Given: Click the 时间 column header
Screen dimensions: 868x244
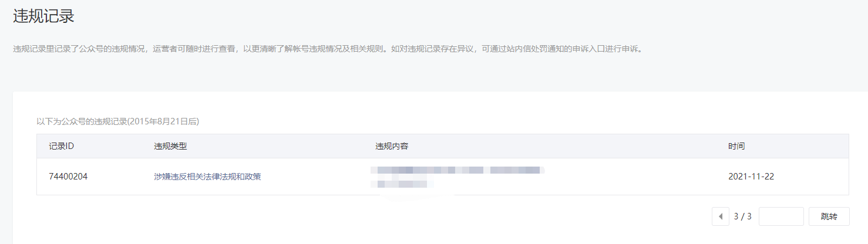Looking at the screenshot, I should click(x=736, y=146).
